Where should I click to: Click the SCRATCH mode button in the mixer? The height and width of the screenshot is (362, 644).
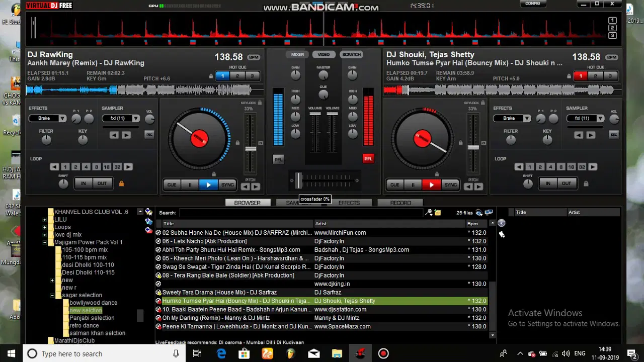point(351,54)
